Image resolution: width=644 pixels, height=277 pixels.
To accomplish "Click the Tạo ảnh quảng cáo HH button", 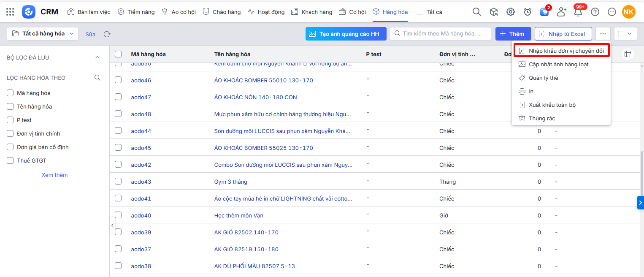I will point(346,34).
